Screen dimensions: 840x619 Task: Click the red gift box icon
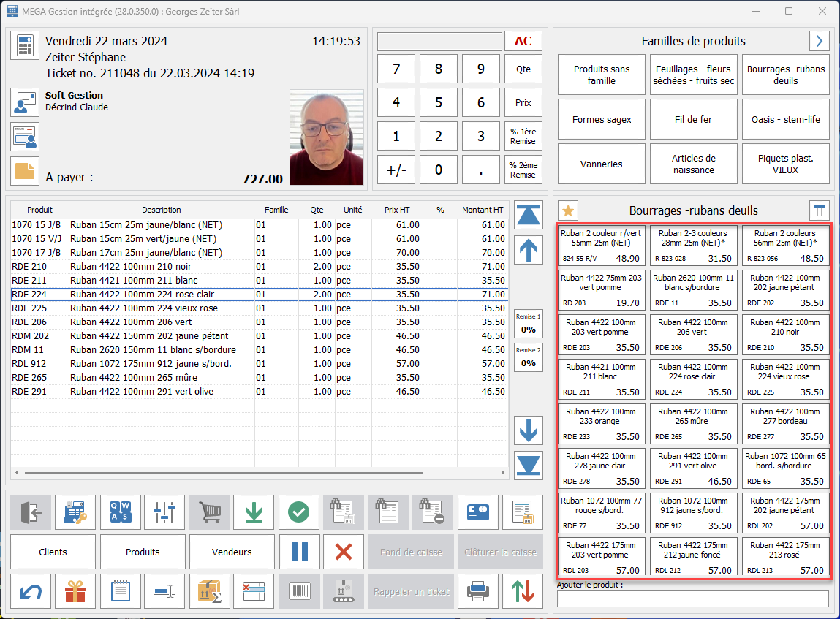click(x=75, y=591)
